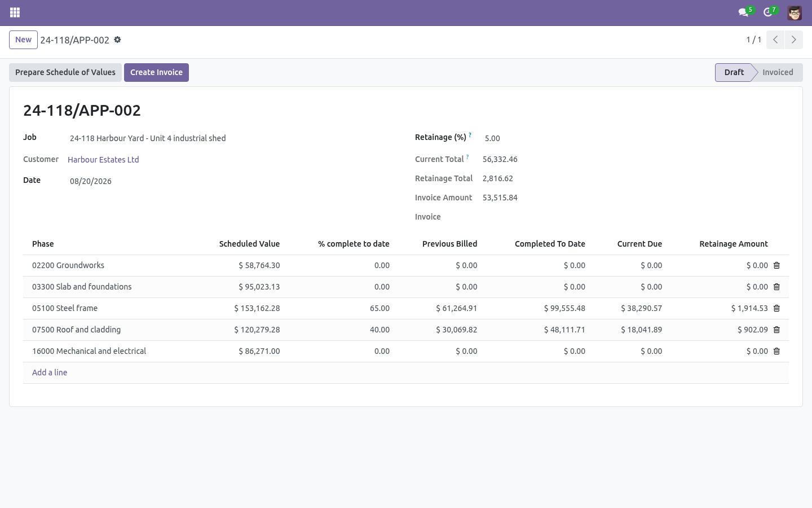Open Harbour Estates Ltd customer link
This screenshot has height=508, width=812.
click(103, 160)
